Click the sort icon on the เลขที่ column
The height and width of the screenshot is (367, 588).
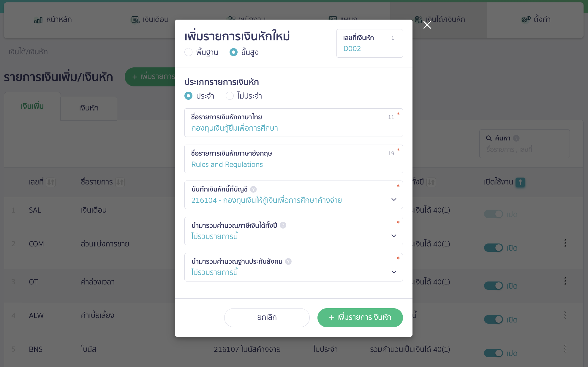tap(51, 182)
